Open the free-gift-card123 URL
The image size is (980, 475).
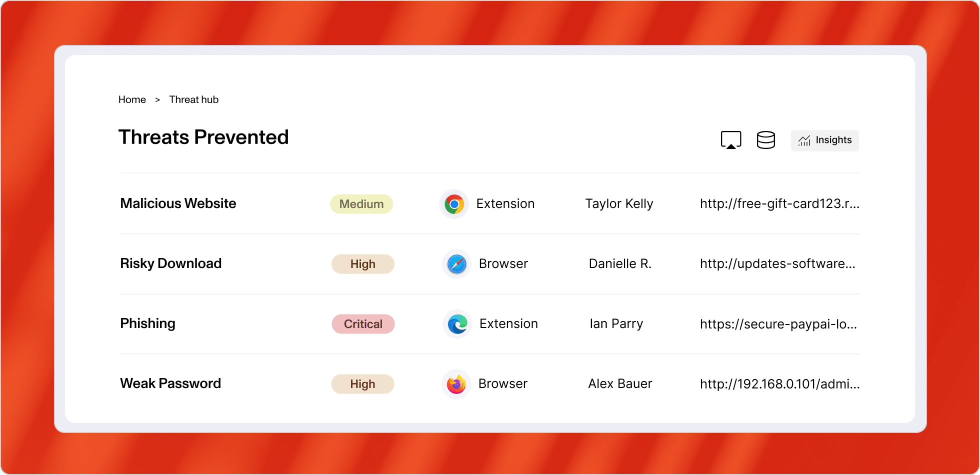(x=779, y=203)
